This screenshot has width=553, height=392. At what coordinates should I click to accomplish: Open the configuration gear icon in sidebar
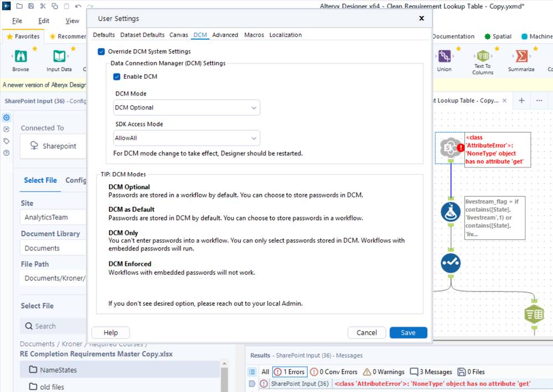pyautogui.click(x=6, y=118)
